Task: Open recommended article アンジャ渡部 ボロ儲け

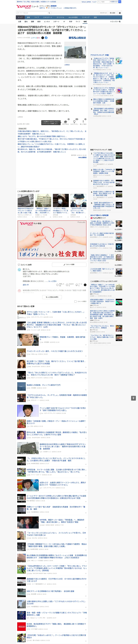Action: [x=63, y=409]
